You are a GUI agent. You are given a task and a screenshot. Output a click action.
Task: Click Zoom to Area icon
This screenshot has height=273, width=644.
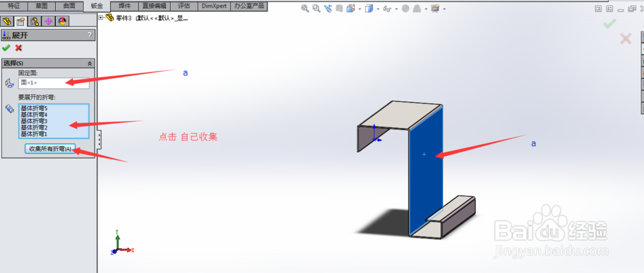(316, 8)
